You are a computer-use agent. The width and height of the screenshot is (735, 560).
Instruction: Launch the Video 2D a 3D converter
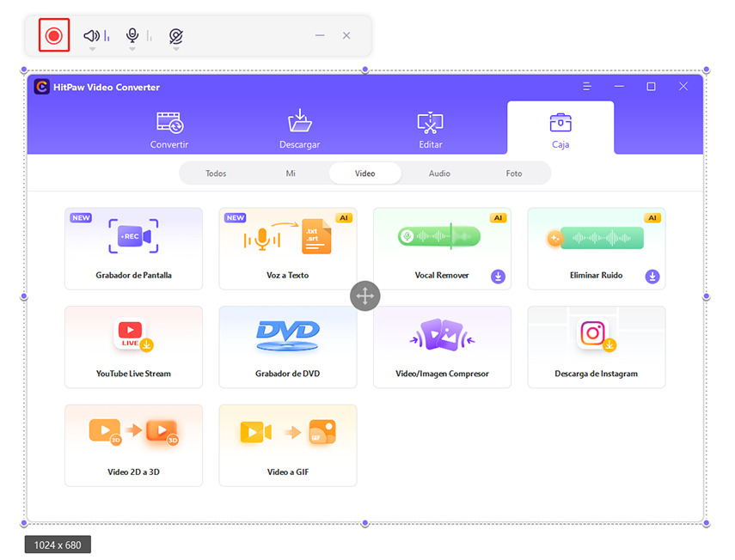tap(133, 445)
